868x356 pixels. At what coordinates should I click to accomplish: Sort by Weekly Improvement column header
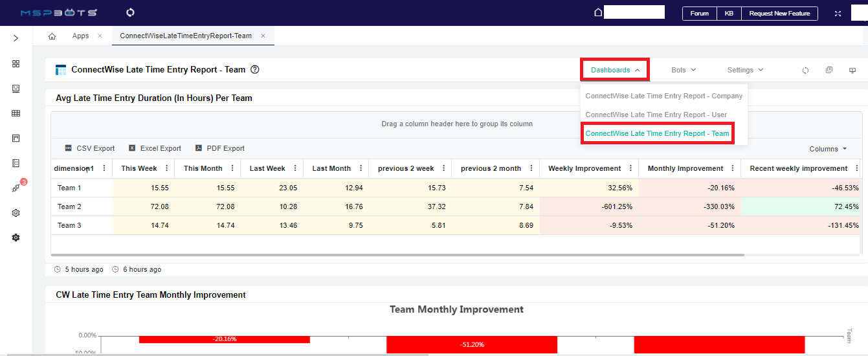(584, 168)
